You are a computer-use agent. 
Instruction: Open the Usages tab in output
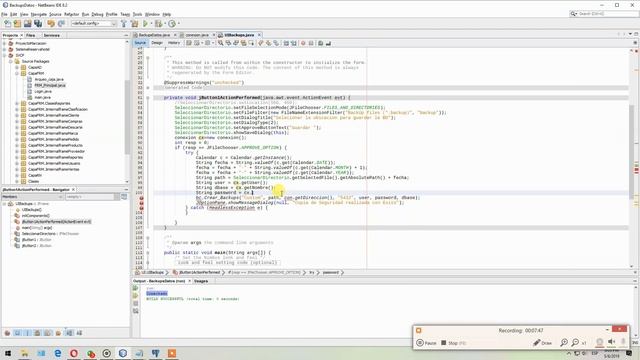click(x=200, y=281)
